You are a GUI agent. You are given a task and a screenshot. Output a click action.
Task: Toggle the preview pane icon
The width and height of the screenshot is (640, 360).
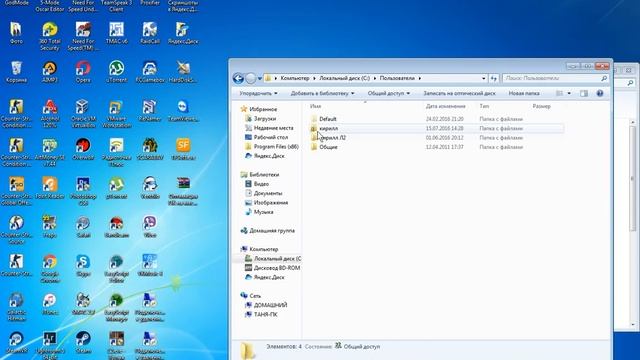(x=584, y=93)
